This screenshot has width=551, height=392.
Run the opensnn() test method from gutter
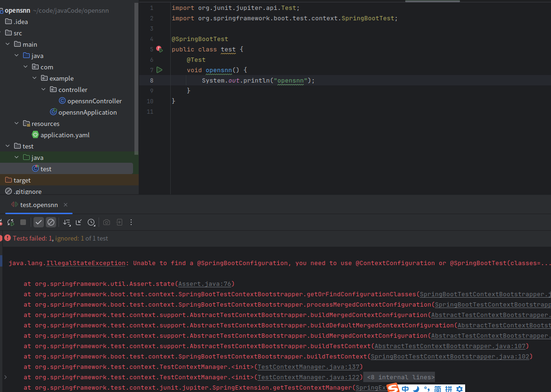159,70
